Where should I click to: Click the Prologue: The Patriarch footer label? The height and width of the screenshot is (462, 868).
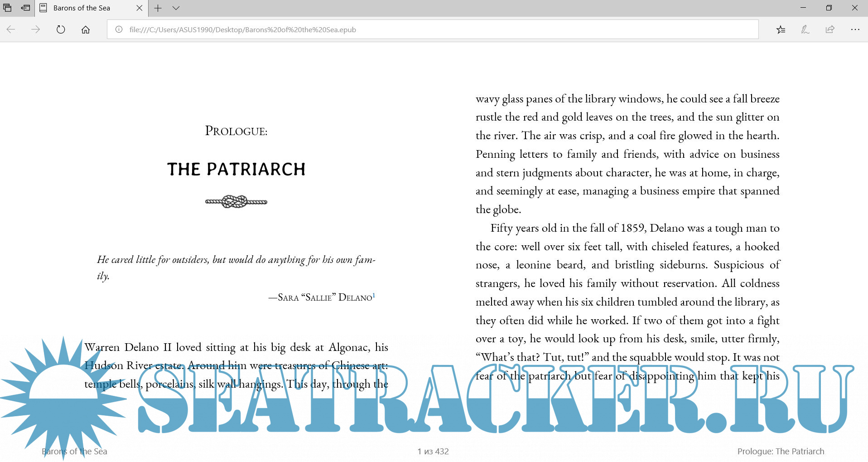pos(781,452)
